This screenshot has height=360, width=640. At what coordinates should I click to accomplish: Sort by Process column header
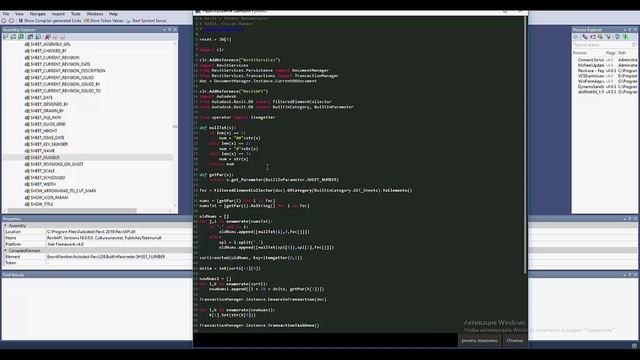click(x=580, y=53)
